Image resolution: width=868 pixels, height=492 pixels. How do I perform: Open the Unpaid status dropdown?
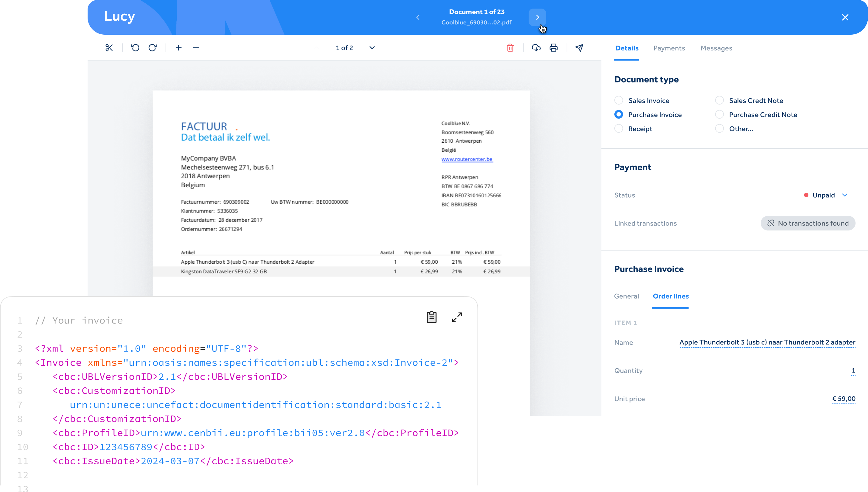click(x=826, y=195)
